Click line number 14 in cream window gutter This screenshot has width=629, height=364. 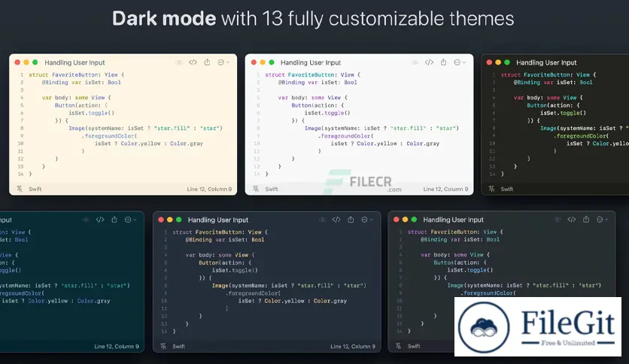click(x=20, y=174)
